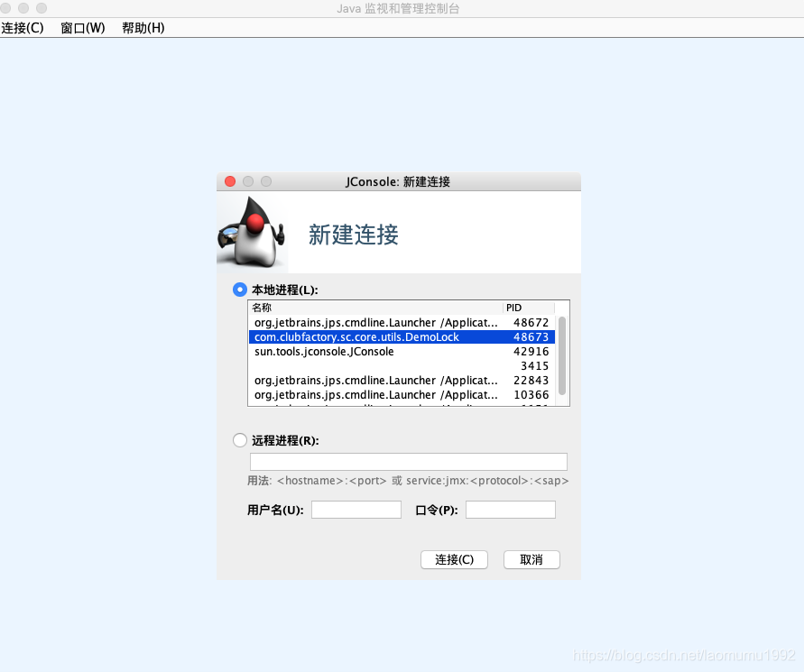804x672 pixels.
Task: Open the 窗口(W) menu
Action: 82,28
